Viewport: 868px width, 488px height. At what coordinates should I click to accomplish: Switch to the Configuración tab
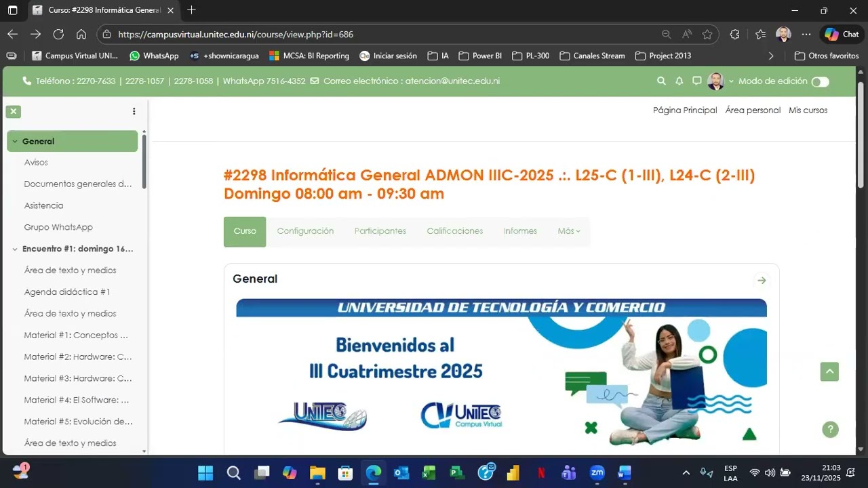[x=305, y=231]
